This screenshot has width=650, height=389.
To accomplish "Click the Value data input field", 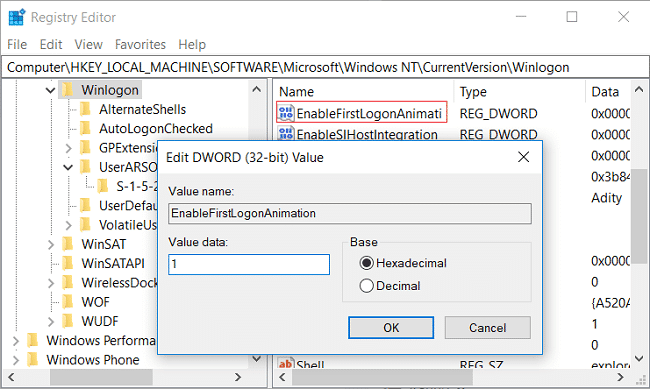I will 249,264.
